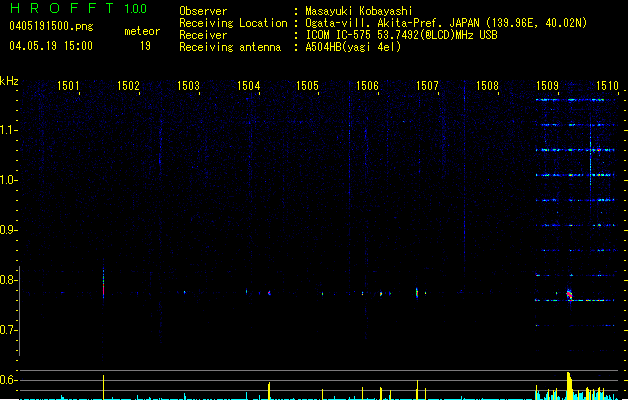Click the tallest yellow power peak after 1509
The width and height of the screenshot is (629, 400).
(x=569, y=386)
